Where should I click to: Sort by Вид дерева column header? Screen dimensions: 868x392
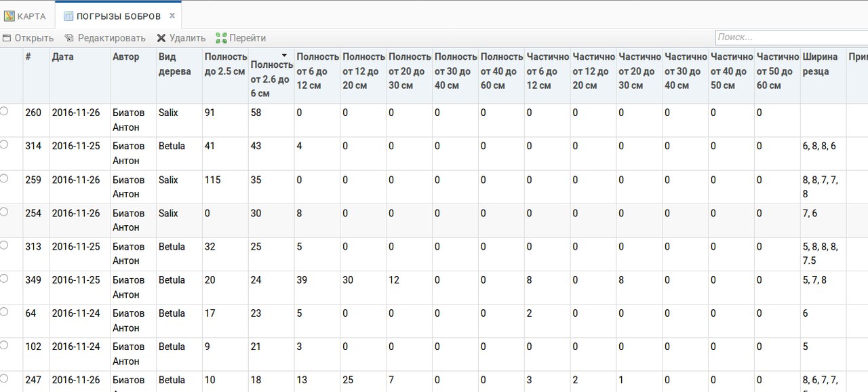(179, 75)
